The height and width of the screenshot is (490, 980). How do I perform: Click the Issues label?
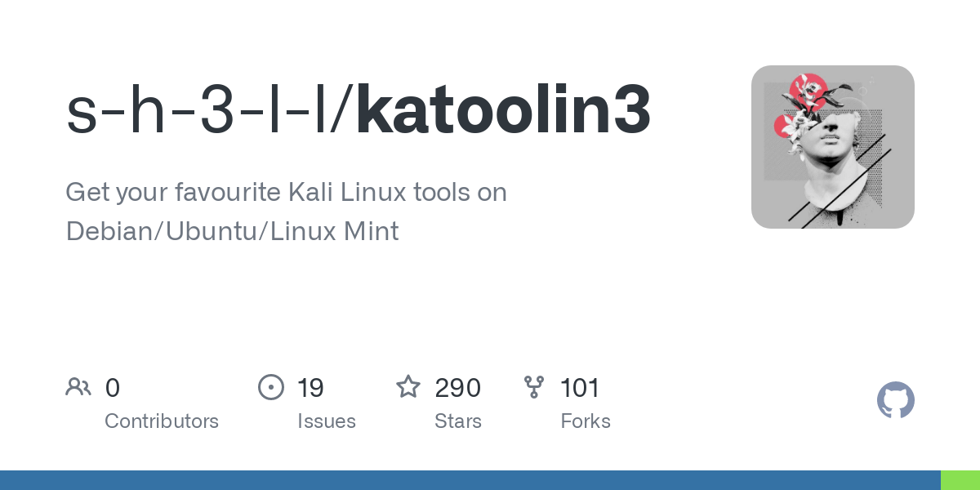pyautogui.click(x=327, y=421)
